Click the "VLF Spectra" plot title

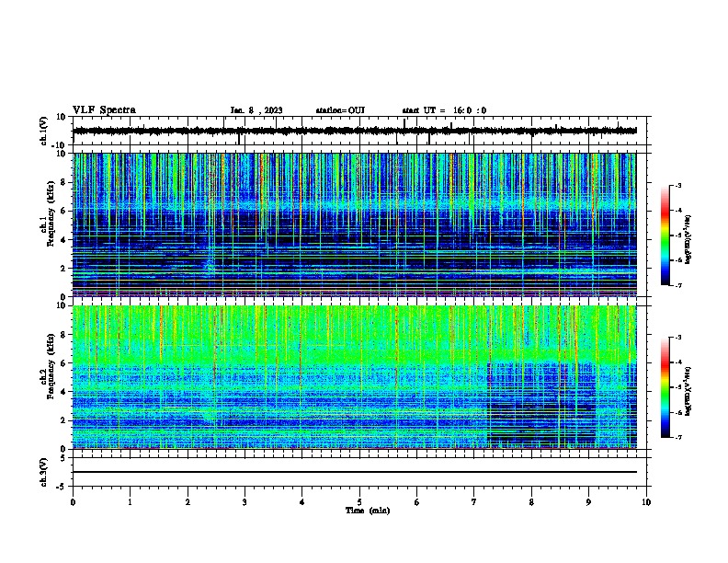tap(104, 110)
